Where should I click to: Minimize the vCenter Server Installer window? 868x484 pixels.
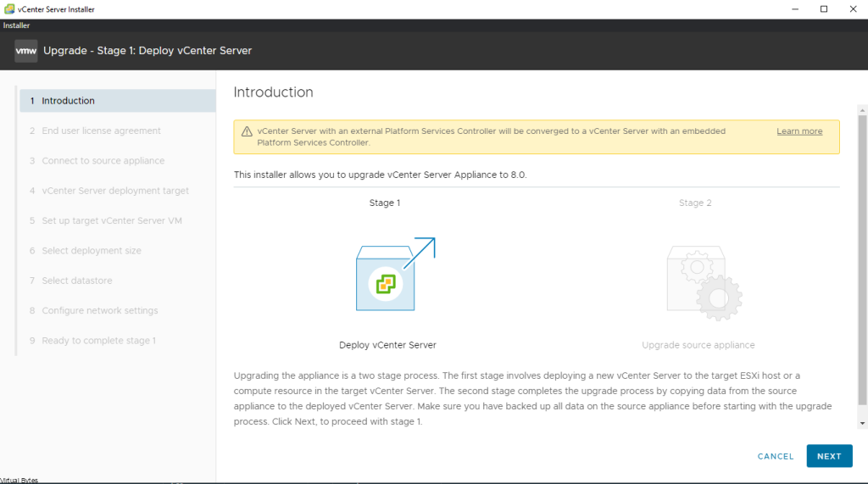point(795,8)
